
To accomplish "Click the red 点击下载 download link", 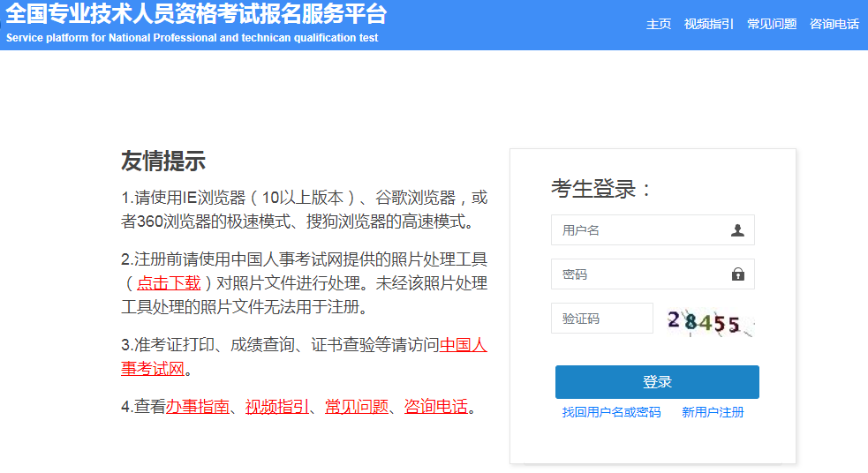I will (x=169, y=283).
